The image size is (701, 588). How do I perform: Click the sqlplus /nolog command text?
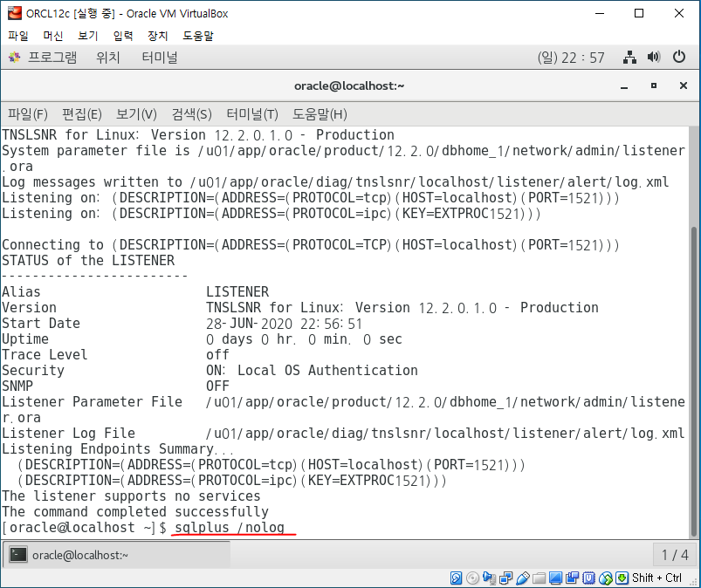pos(230,528)
